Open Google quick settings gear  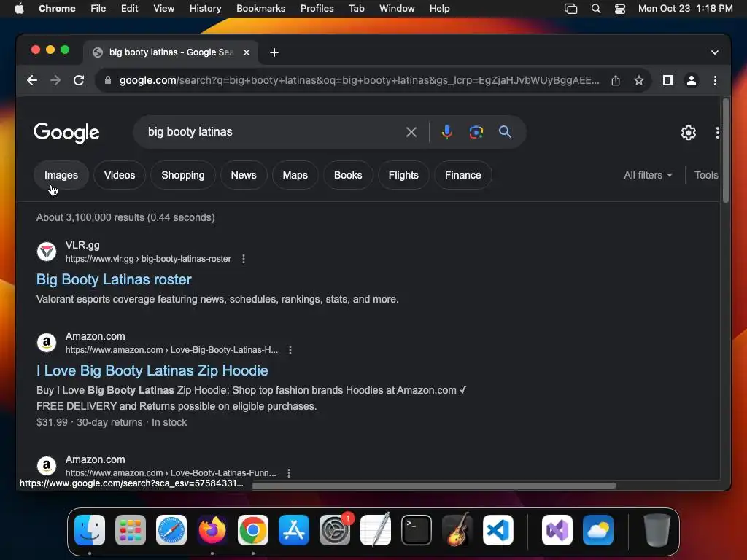coord(689,133)
